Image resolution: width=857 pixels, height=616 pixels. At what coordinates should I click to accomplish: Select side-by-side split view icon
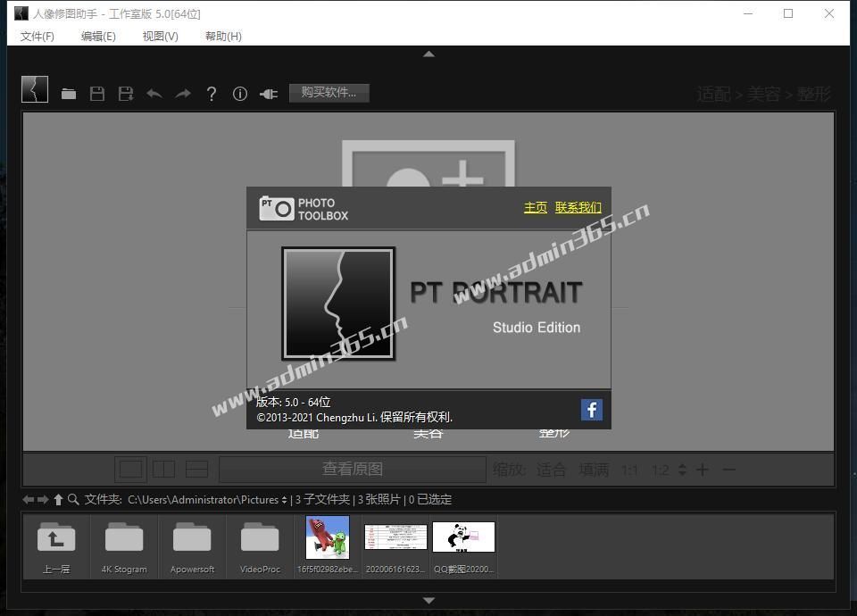pyautogui.click(x=164, y=469)
